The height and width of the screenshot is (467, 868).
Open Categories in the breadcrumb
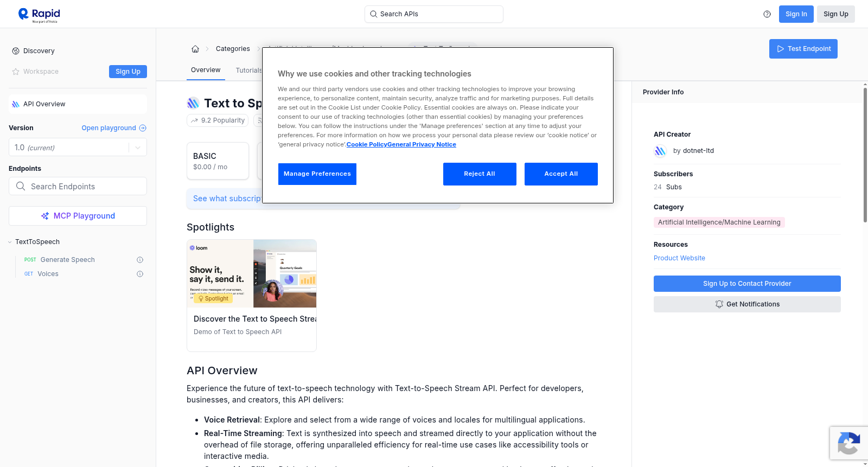point(233,49)
